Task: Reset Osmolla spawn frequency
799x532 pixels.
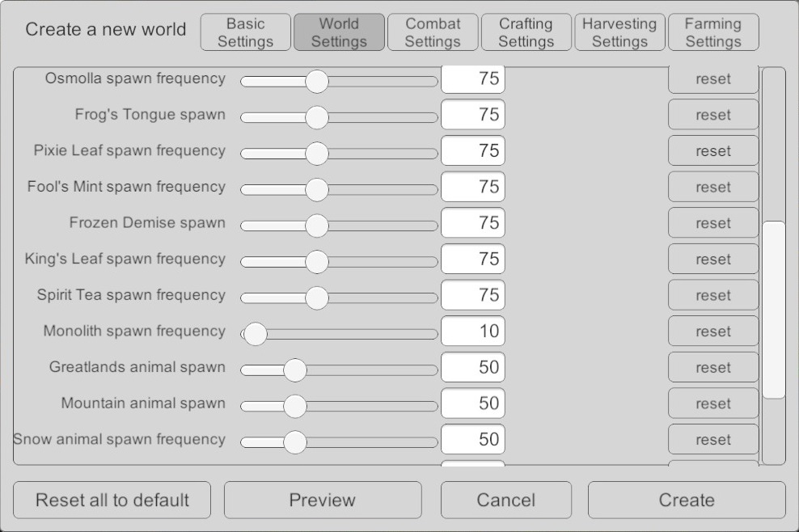Action: click(x=712, y=79)
